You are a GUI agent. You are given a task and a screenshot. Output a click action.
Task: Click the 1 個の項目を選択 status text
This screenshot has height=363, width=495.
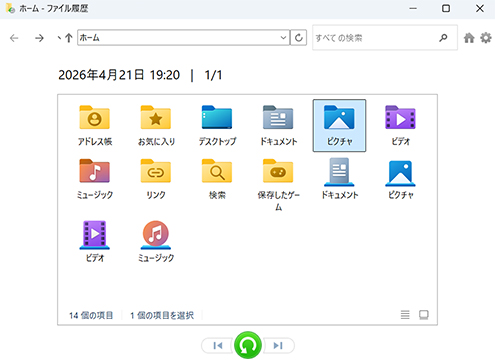tap(162, 315)
